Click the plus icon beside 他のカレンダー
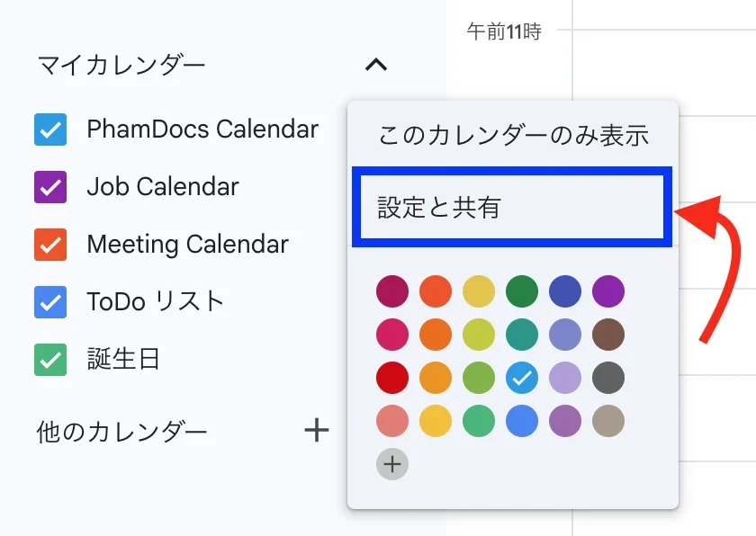The image size is (756, 536). (x=317, y=430)
